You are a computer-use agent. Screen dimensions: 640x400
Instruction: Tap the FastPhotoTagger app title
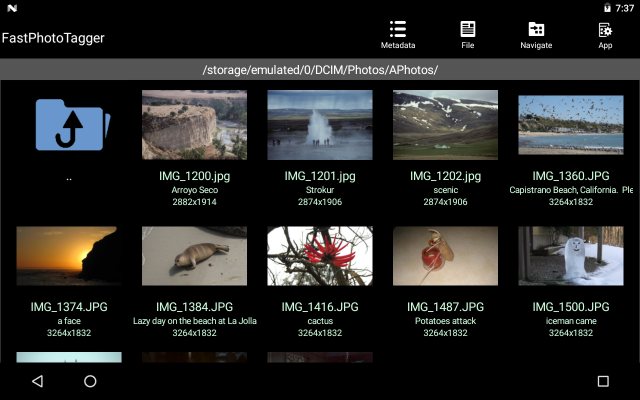tap(53, 38)
